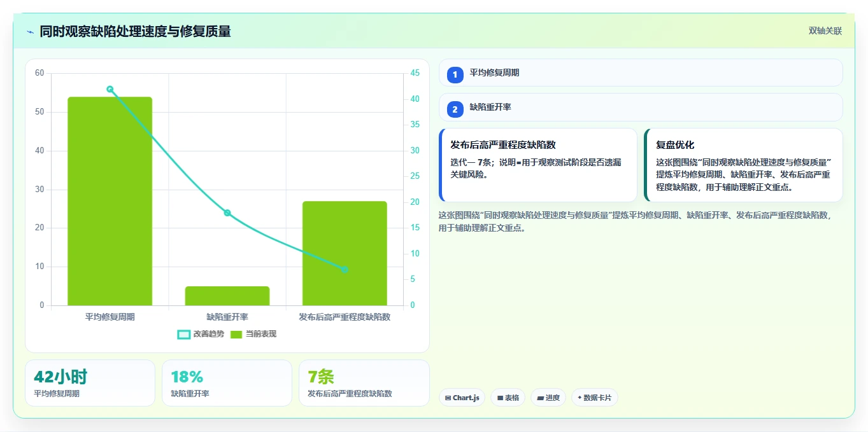Click the green 当前表现 legend swatch
Image resolution: width=868 pixels, height=432 pixels.
[x=237, y=334]
